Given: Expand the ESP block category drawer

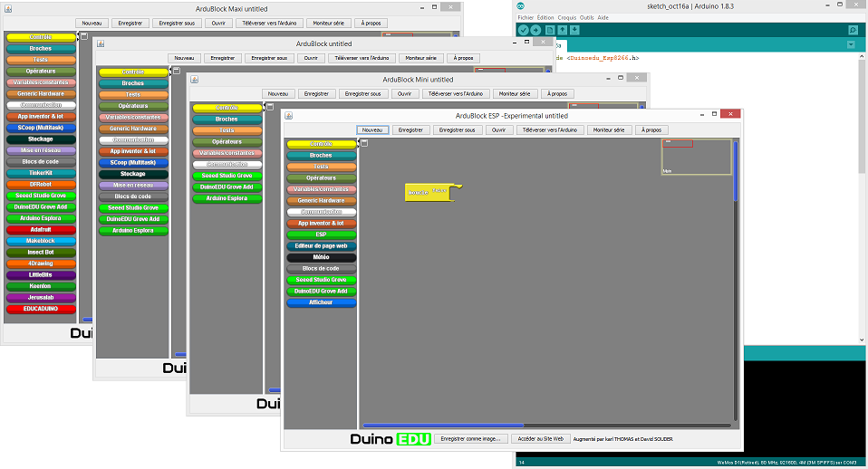Looking at the screenshot, I should tap(322, 234).
